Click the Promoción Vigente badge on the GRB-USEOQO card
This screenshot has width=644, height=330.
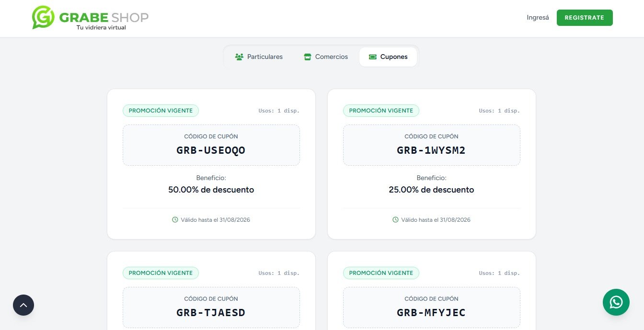tap(161, 111)
